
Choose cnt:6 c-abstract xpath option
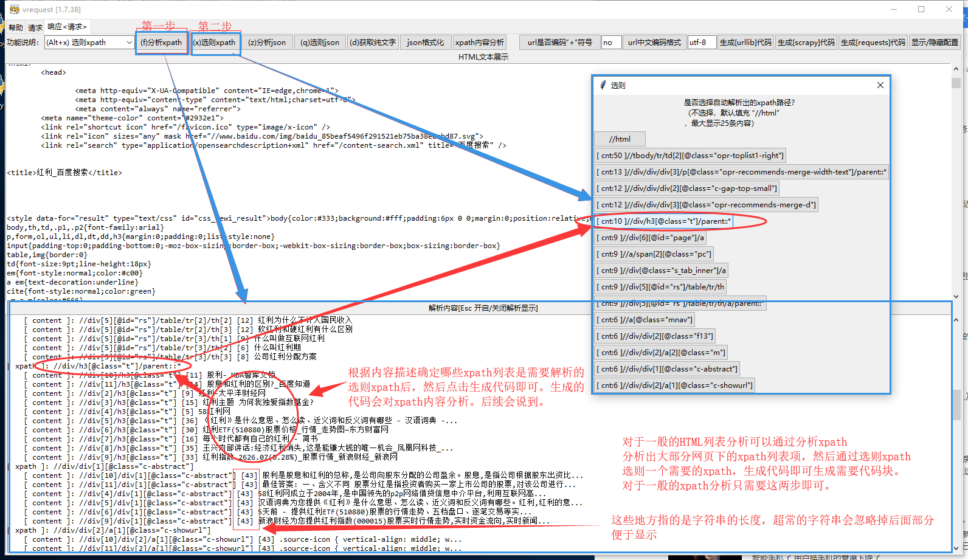[667, 369]
